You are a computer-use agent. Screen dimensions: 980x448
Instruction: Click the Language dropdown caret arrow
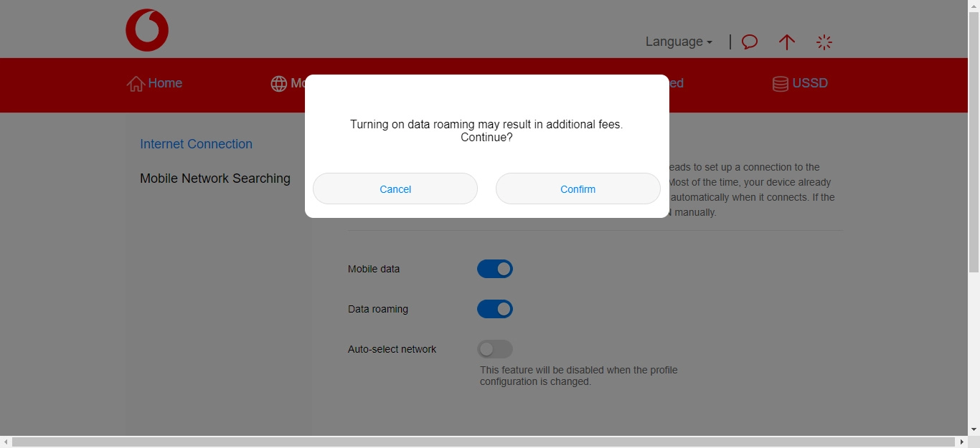pyautogui.click(x=710, y=43)
